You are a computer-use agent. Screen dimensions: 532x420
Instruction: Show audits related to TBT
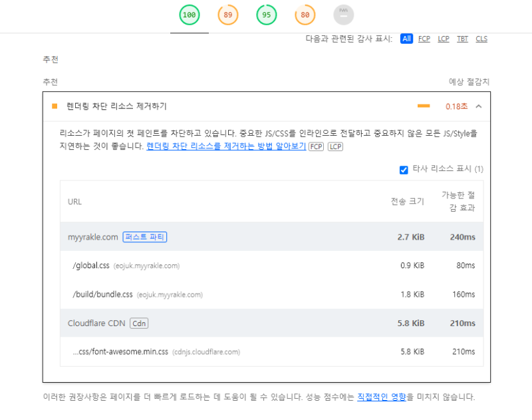click(x=462, y=39)
